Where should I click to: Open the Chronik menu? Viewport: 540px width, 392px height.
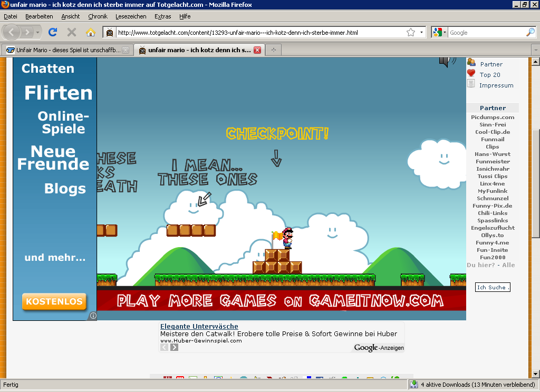(x=98, y=16)
